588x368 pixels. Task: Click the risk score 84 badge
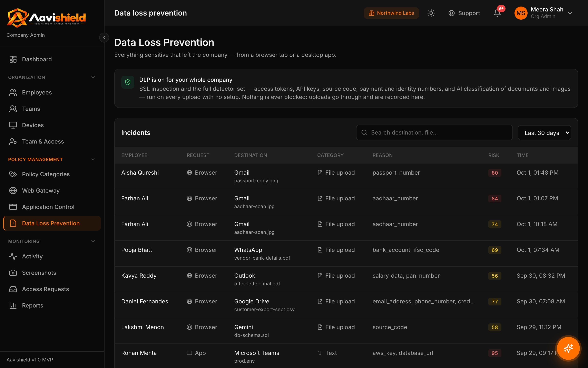(x=495, y=199)
